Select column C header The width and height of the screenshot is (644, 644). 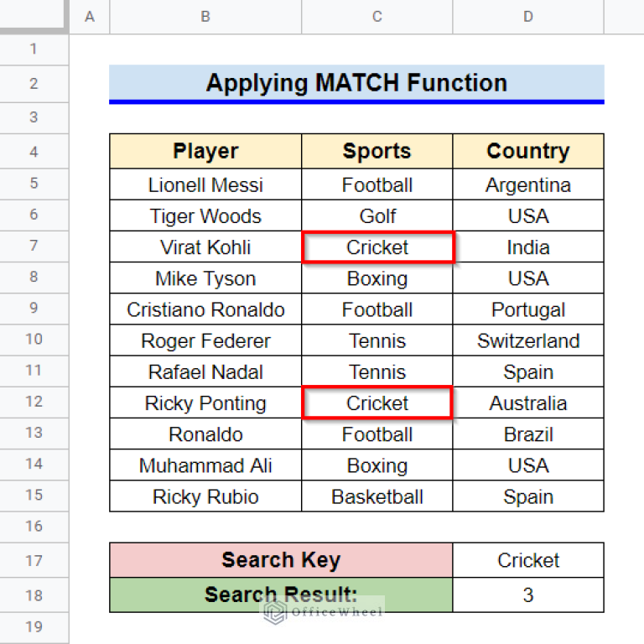click(377, 17)
